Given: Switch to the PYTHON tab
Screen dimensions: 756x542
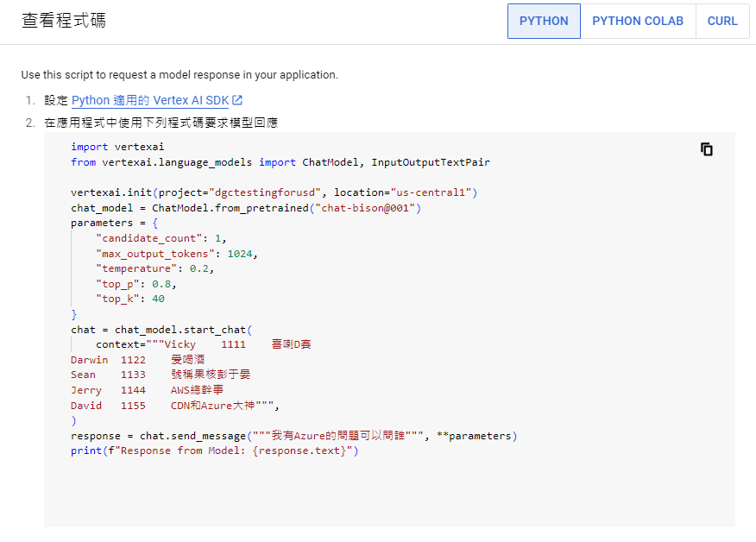Looking at the screenshot, I should pyautogui.click(x=544, y=21).
